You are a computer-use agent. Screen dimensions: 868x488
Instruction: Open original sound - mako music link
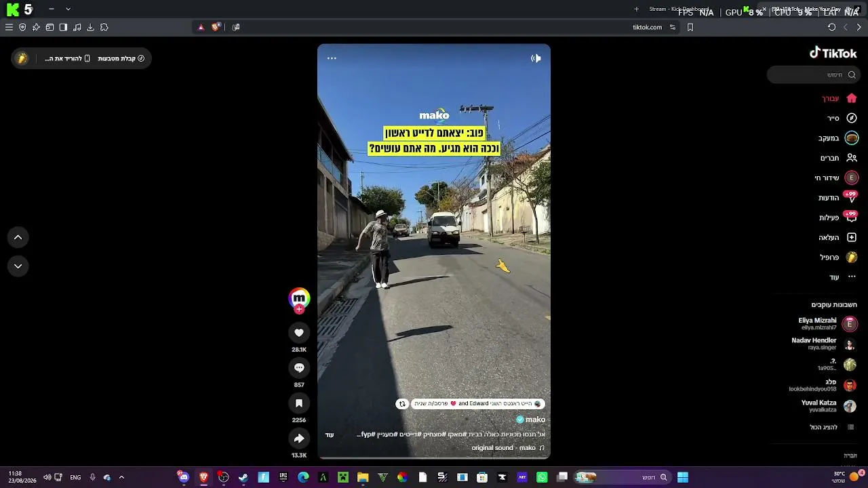point(509,448)
